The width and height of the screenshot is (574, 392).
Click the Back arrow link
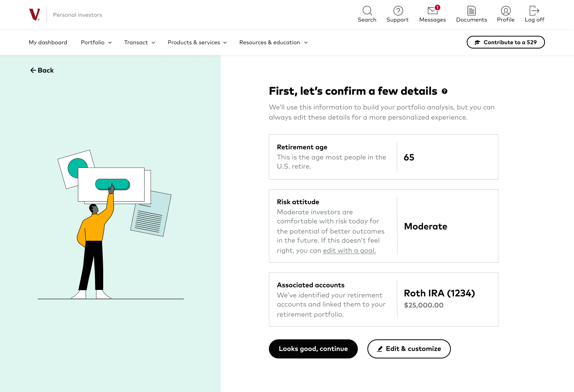[42, 70]
